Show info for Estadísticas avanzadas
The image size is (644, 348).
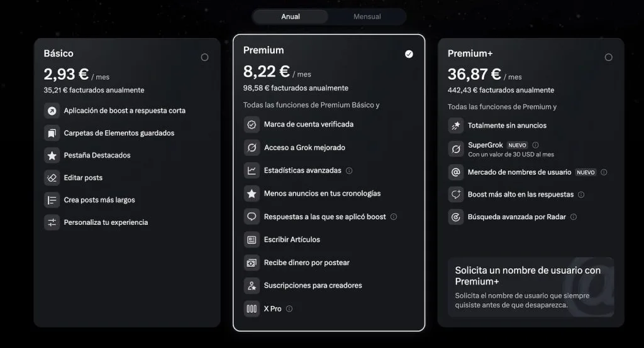[x=349, y=170]
